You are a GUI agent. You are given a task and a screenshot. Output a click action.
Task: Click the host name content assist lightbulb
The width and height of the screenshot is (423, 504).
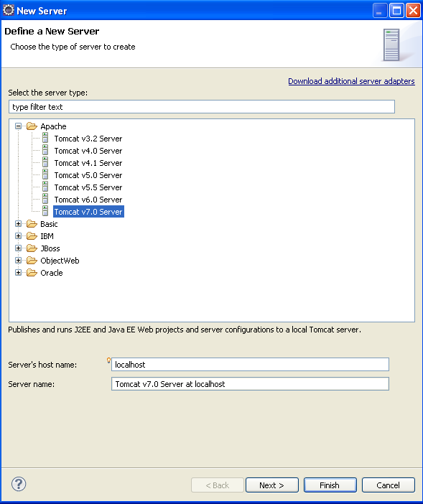click(108, 360)
